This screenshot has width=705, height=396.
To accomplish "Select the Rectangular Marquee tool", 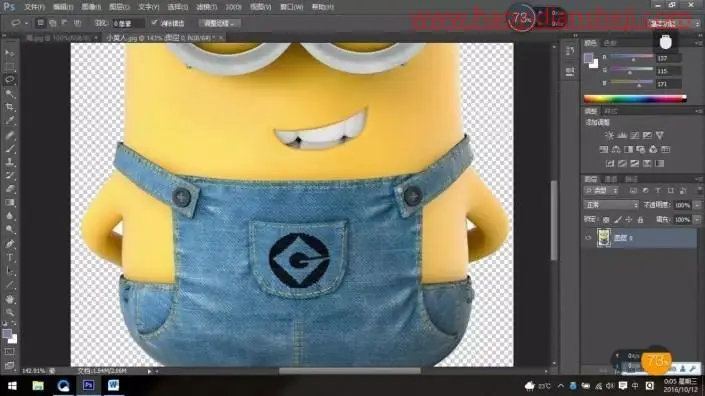I will click(9, 67).
